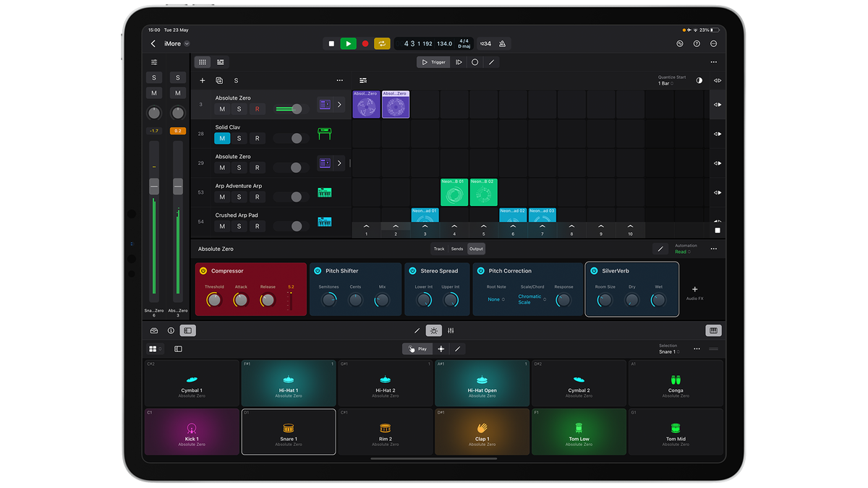Viewport: 868px width, 488px height.
Task: Add a new Audio FX plugin
Action: click(x=694, y=289)
